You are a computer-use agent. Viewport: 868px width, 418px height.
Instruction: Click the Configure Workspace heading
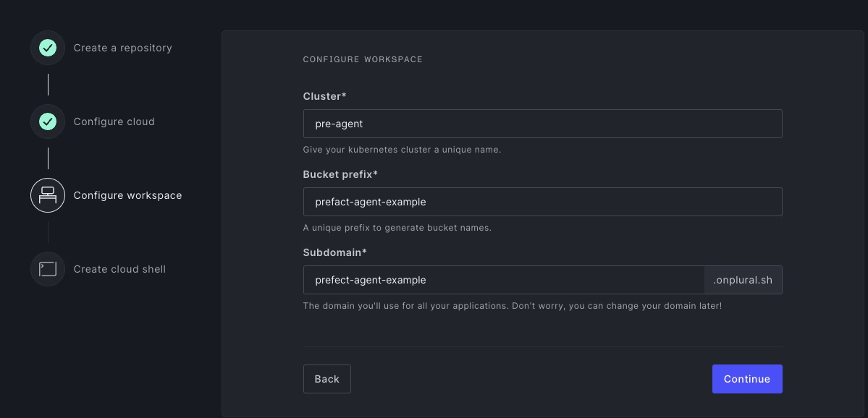(x=363, y=59)
